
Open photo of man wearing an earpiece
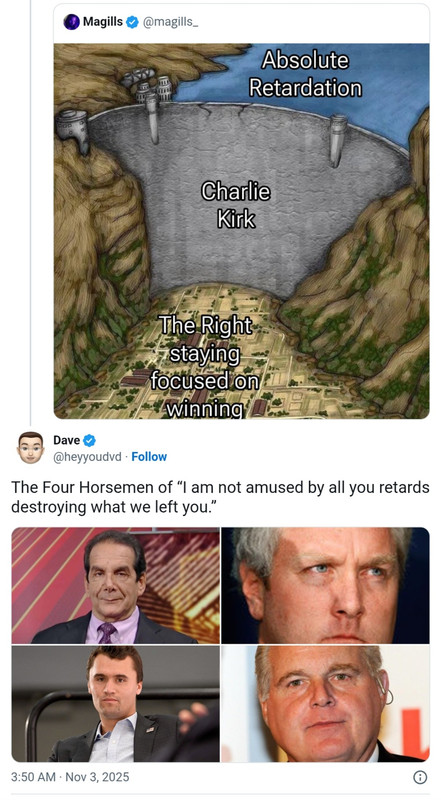[x=326, y=704]
